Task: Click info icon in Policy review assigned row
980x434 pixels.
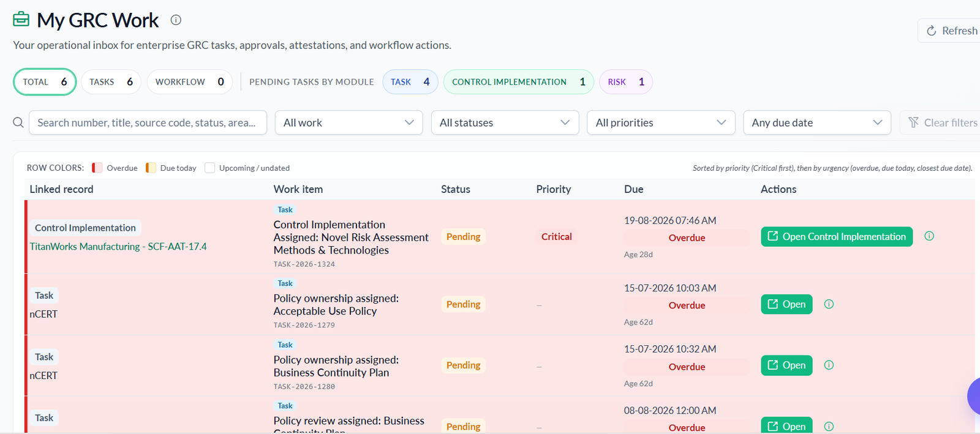Action: click(829, 427)
